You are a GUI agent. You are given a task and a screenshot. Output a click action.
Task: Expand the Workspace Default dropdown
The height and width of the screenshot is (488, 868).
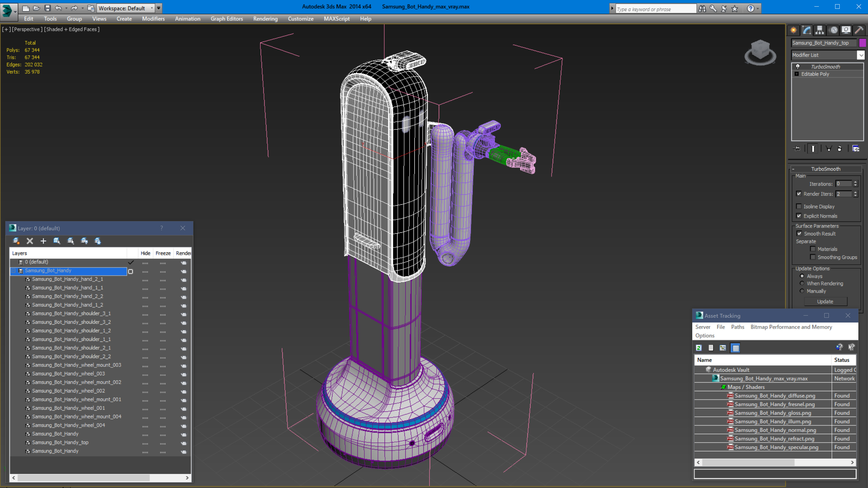click(x=152, y=8)
